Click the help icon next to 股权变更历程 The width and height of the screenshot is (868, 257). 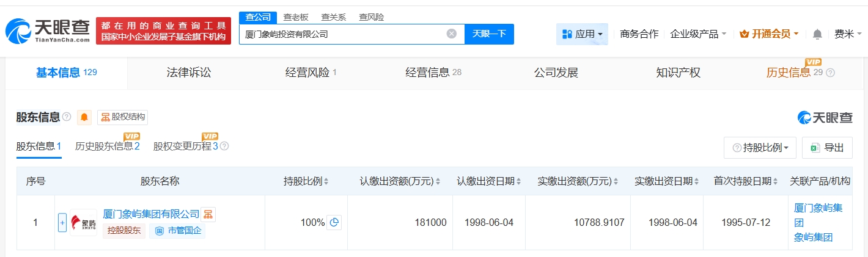224,147
